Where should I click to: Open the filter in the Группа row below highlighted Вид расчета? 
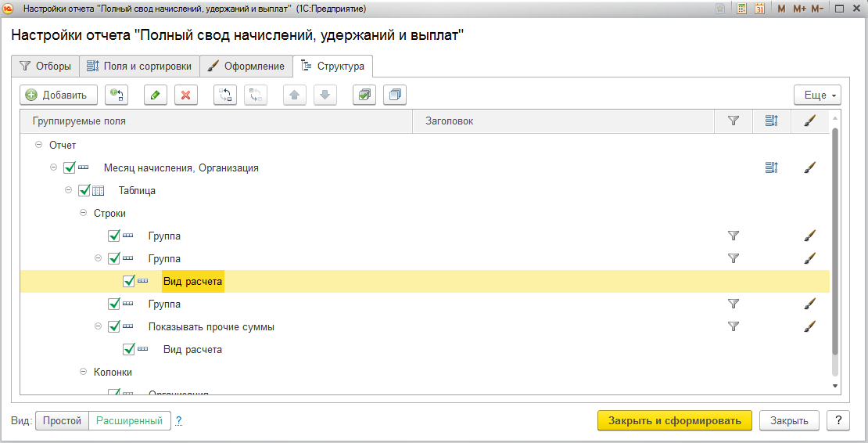(733, 304)
